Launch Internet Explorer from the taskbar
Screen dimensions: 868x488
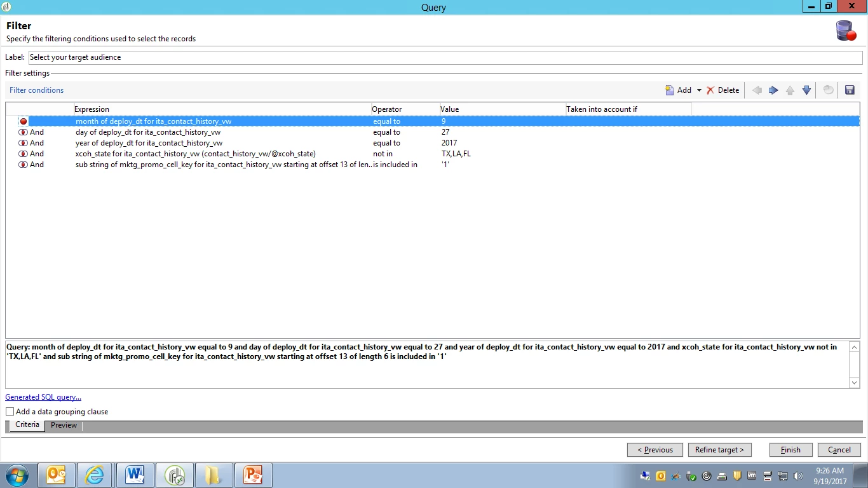(95, 475)
